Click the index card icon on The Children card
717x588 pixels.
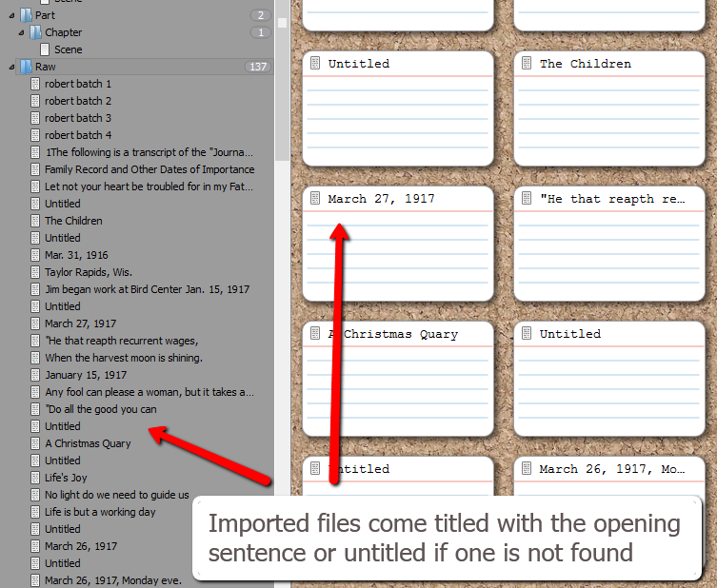tap(527, 64)
